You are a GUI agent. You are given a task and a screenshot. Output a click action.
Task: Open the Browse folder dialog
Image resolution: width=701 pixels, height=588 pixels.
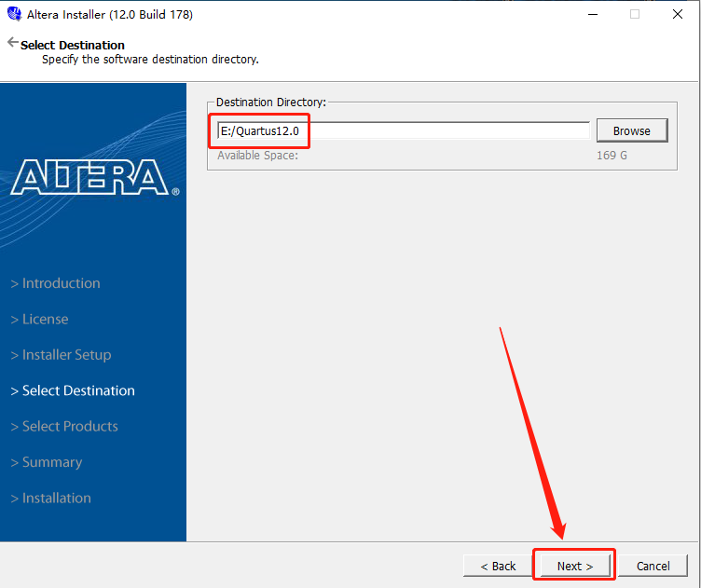pyautogui.click(x=632, y=130)
